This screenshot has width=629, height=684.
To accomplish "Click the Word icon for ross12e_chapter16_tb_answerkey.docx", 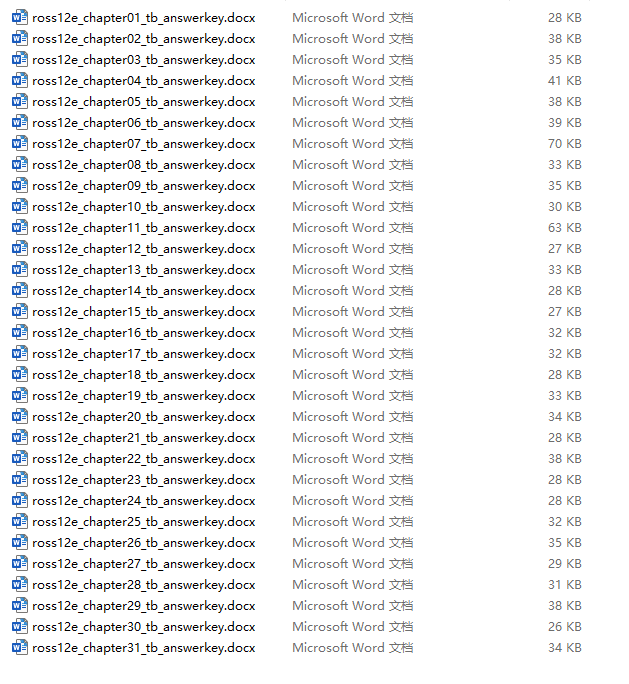I will [20, 333].
